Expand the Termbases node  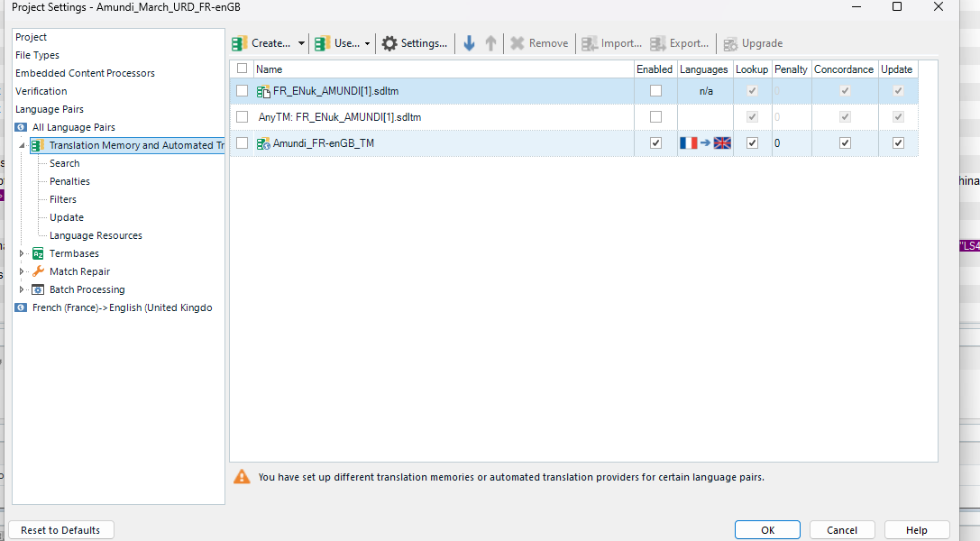pos(22,253)
